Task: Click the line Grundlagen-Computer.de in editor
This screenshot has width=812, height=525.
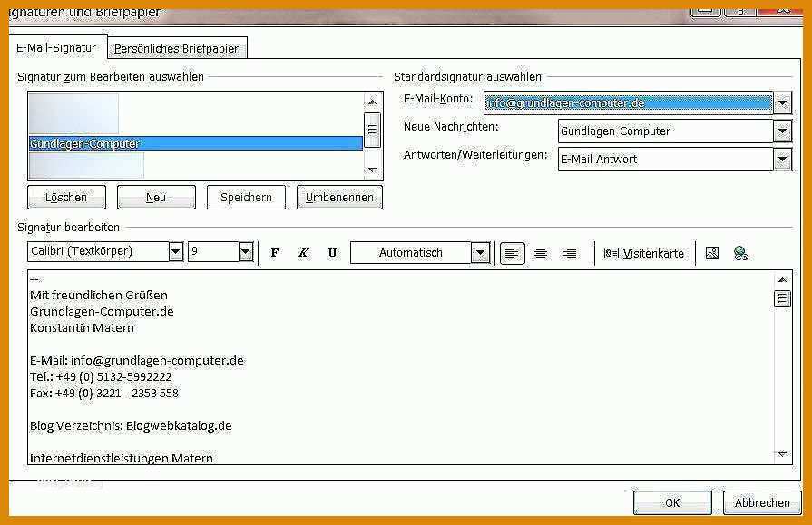Action: pyautogui.click(x=102, y=311)
